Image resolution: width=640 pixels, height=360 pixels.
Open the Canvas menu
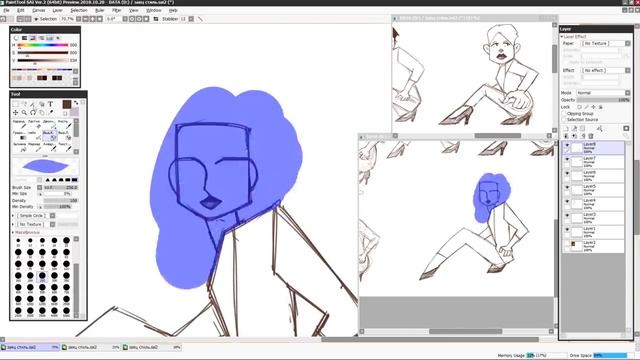coord(38,10)
